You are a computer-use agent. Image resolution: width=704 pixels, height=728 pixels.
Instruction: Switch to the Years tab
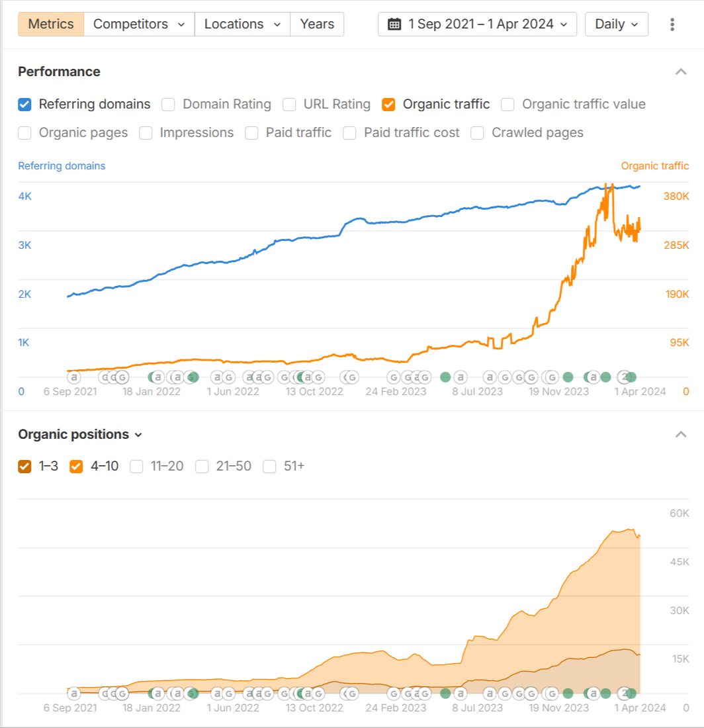317,24
